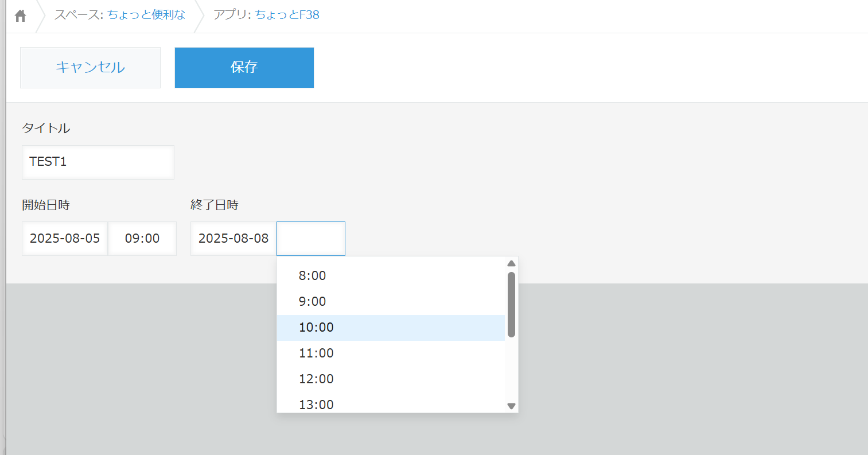The width and height of the screenshot is (868, 455).
Task: Click the time list scroll-down arrow
Action: (511, 406)
